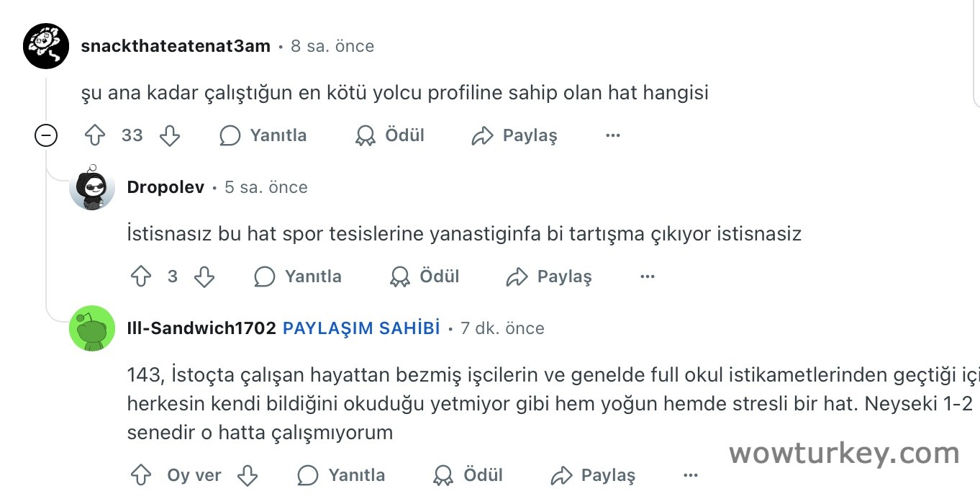Visit the Dropolev username link
Image resolution: width=980 pixels, height=504 pixels.
[165, 187]
